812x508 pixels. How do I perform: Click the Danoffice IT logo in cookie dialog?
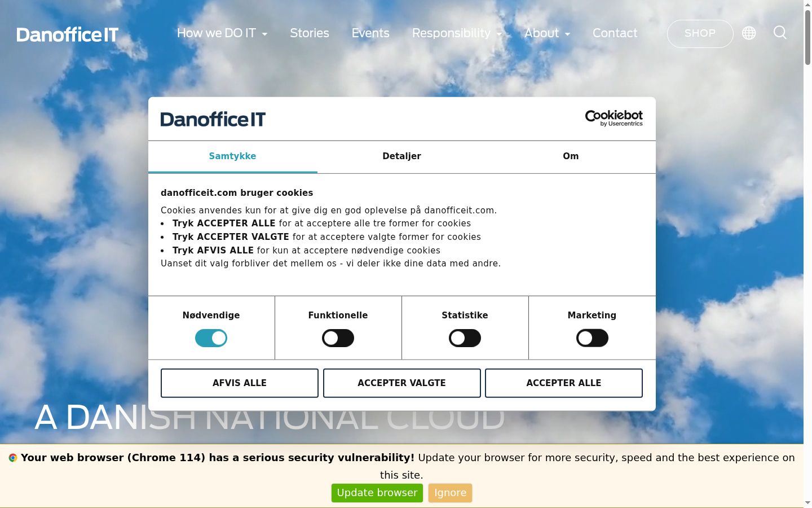tap(213, 119)
